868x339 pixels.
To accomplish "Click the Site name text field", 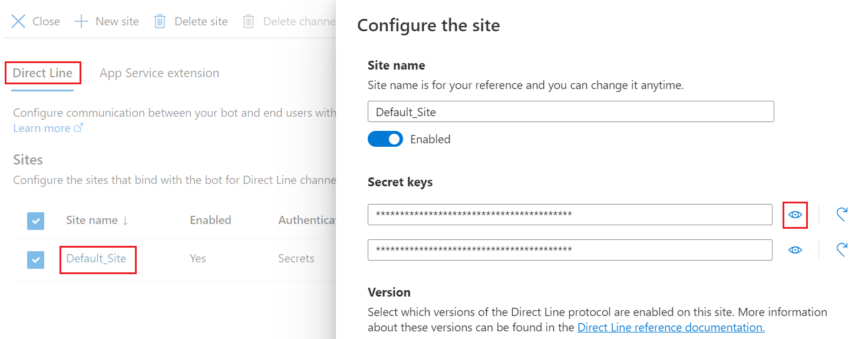I will pos(570,111).
